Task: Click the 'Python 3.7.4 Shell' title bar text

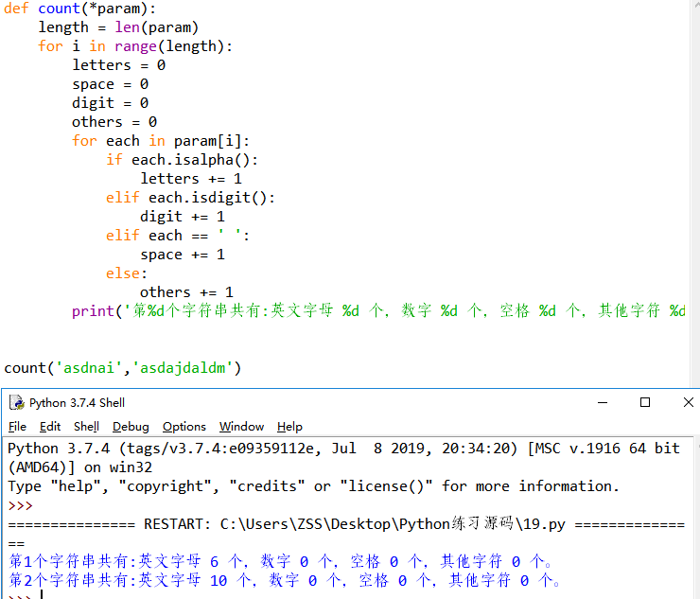Action: click(77, 403)
